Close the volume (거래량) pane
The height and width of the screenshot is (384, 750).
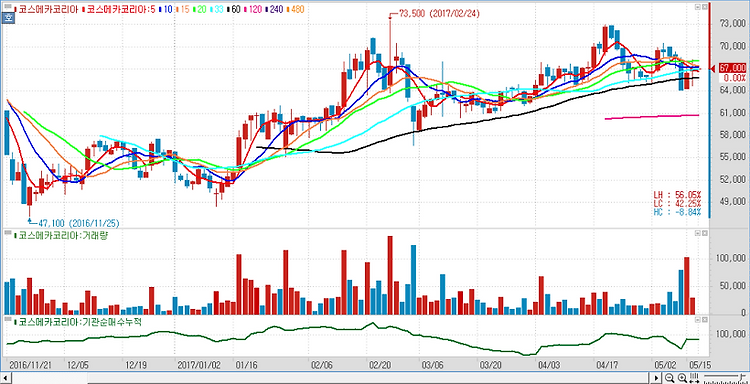(x=705, y=233)
